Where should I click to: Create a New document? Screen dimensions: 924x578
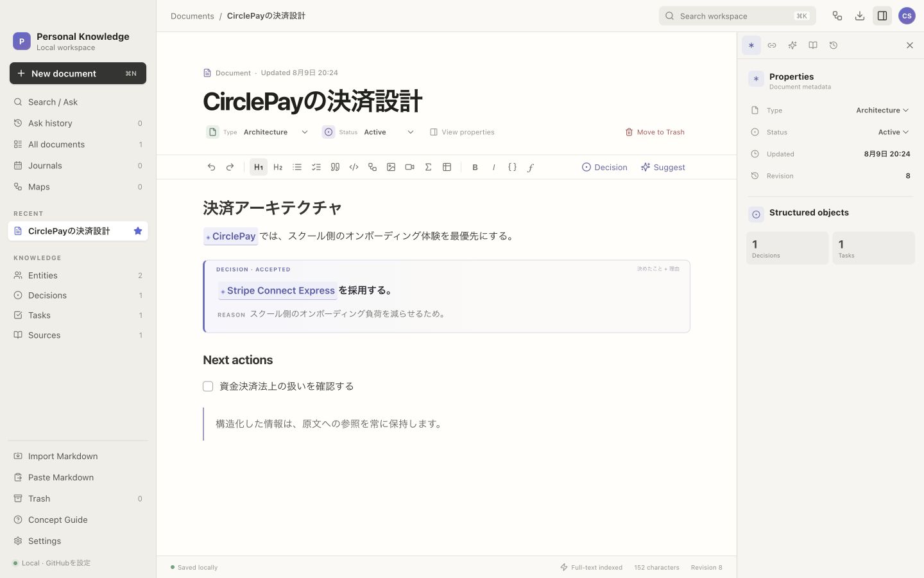78,73
